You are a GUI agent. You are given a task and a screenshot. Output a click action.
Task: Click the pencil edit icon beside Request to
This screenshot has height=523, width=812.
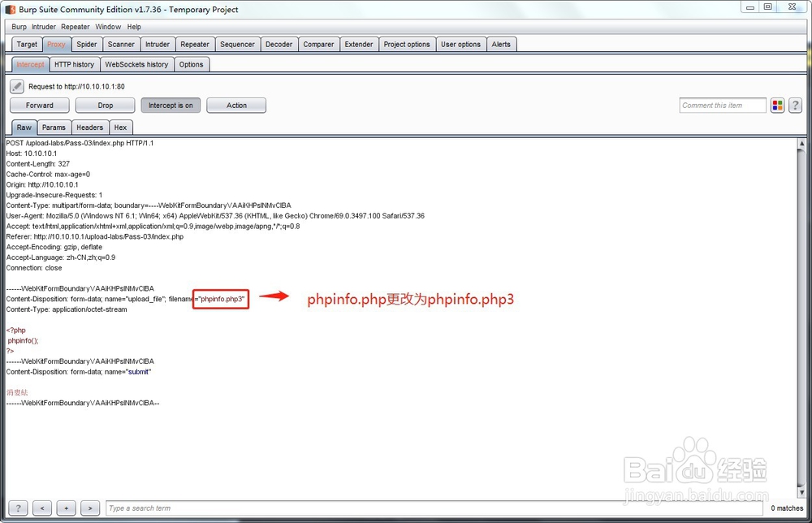16,86
